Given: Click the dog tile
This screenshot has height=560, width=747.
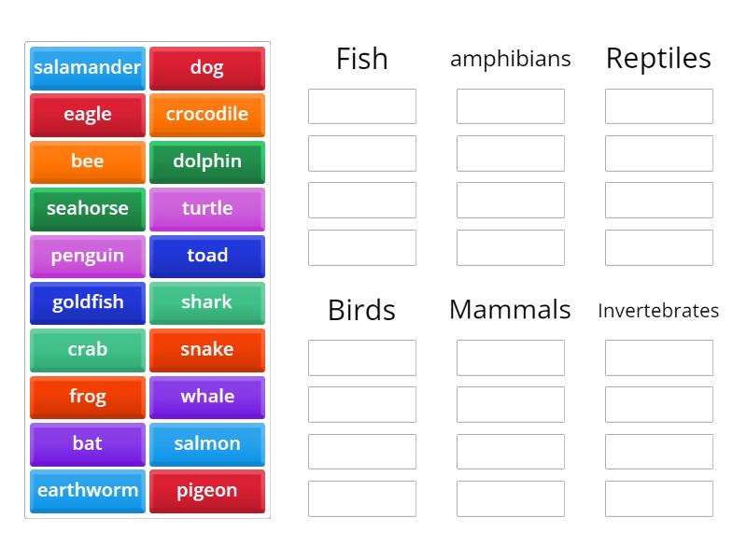Looking at the screenshot, I should [x=207, y=67].
